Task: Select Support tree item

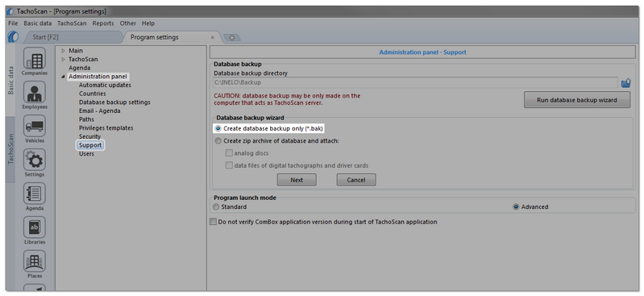Action: pyautogui.click(x=90, y=145)
